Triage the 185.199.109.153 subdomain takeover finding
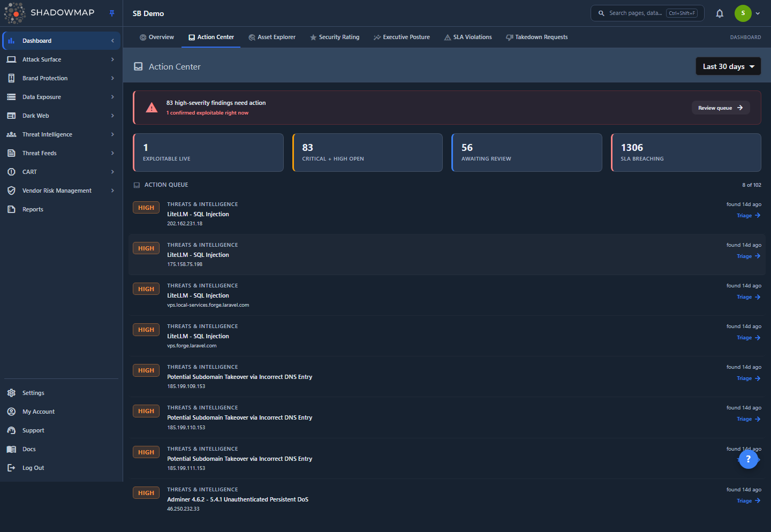 click(749, 378)
